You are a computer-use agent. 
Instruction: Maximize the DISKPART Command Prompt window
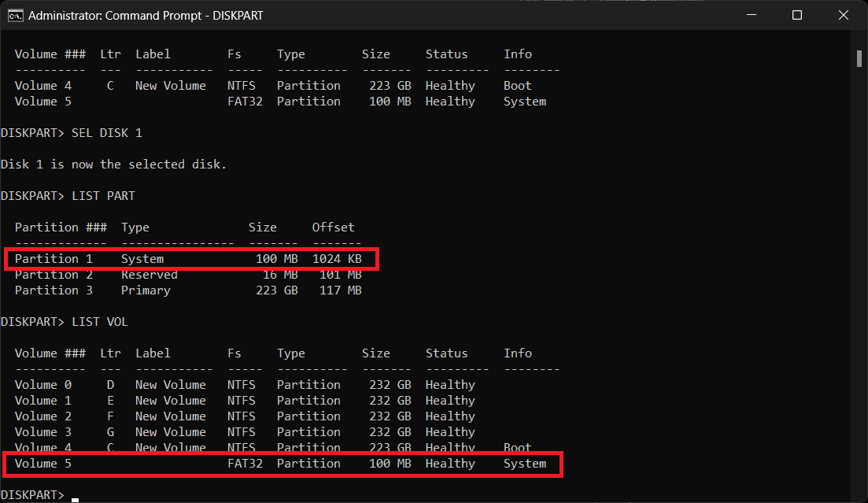[796, 15]
